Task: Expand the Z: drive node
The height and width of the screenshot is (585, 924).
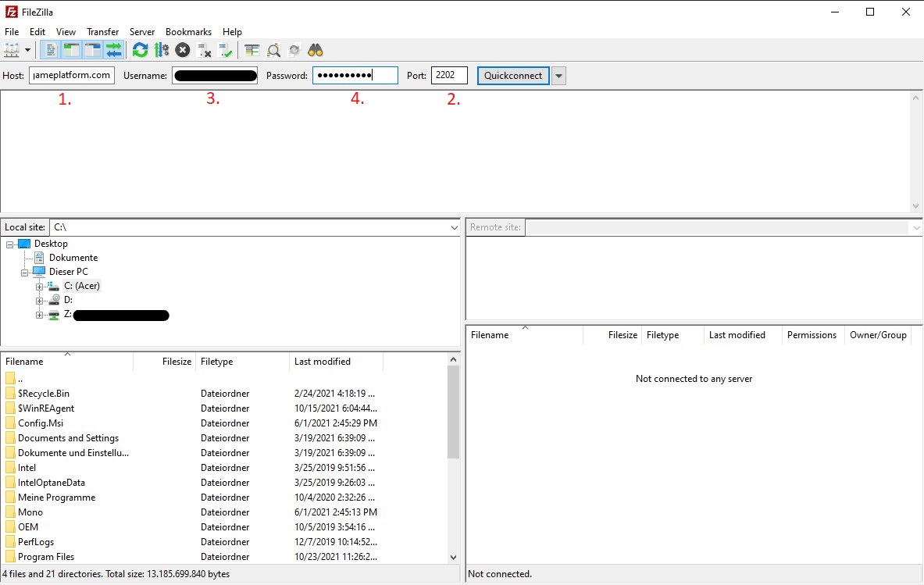Action: 40,316
